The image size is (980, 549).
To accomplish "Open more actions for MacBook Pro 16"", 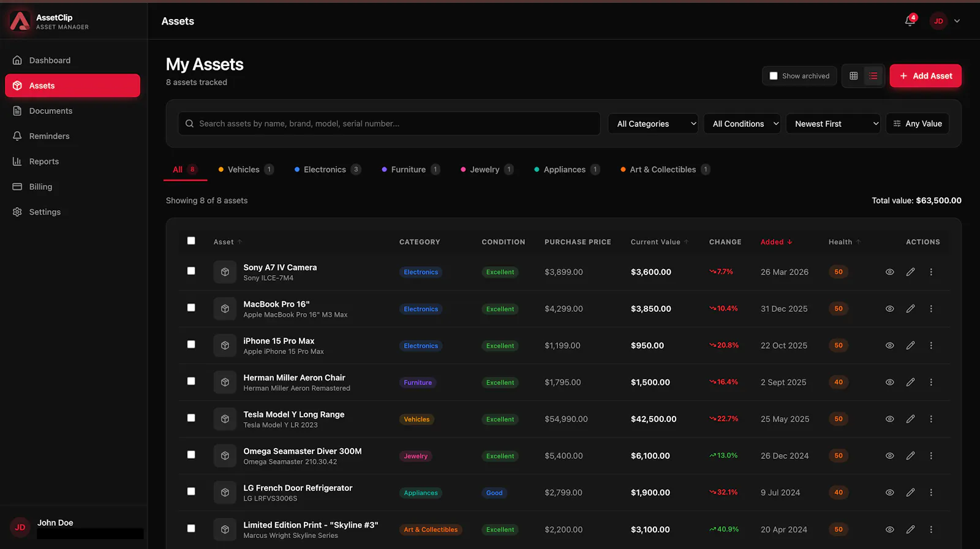I will 931,309.
